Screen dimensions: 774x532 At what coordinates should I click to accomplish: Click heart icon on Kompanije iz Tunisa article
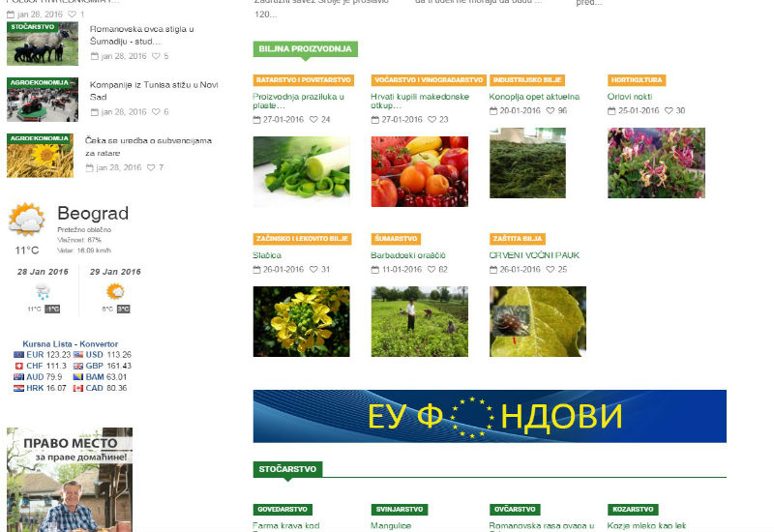(156, 112)
